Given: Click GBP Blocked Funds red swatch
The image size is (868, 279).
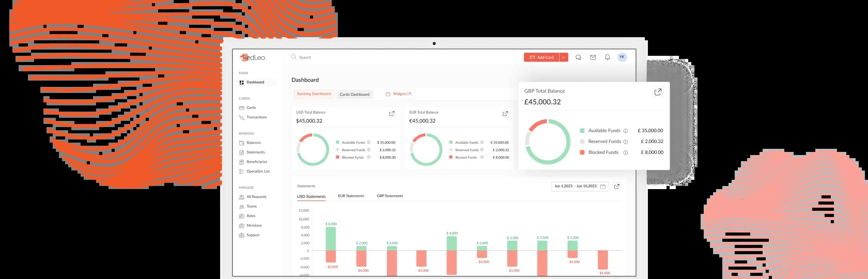Looking at the screenshot, I should click(x=582, y=152).
